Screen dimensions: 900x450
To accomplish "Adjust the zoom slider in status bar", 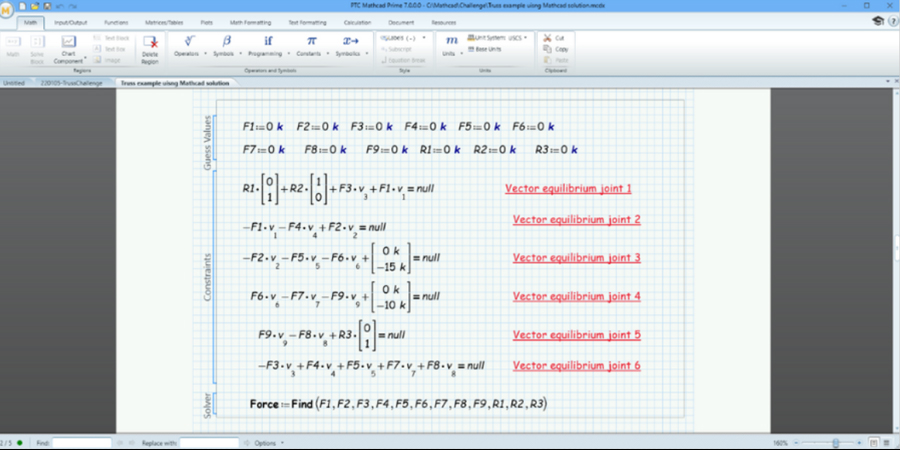I will point(836,442).
